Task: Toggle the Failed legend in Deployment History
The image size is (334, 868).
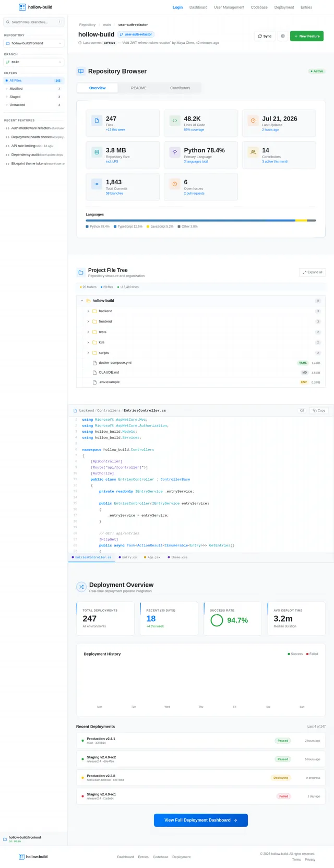Action: (x=312, y=654)
